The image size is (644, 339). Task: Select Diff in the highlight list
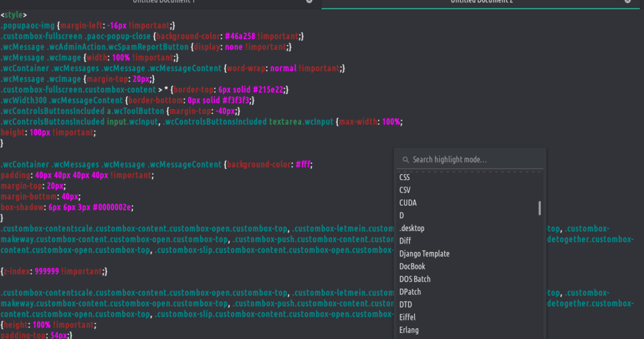click(x=405, y=241)
